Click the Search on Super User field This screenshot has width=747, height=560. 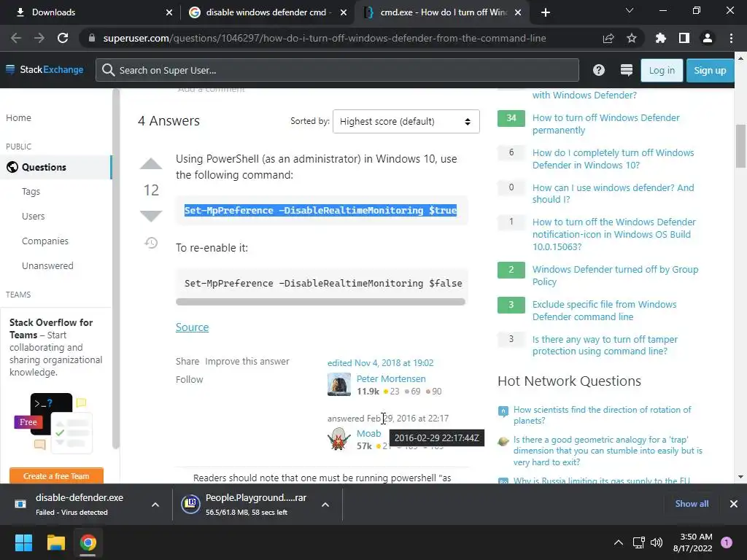pyautogui.click(x=337, y=70)
